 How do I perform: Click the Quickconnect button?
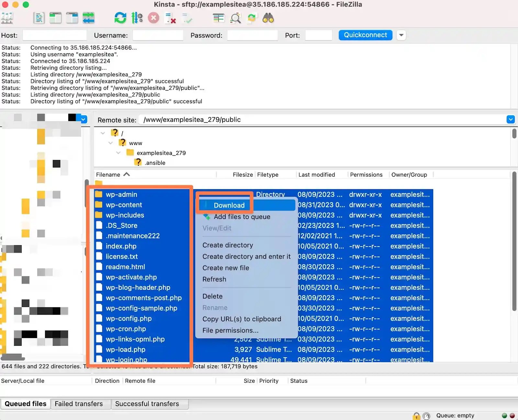coord(366,35)
